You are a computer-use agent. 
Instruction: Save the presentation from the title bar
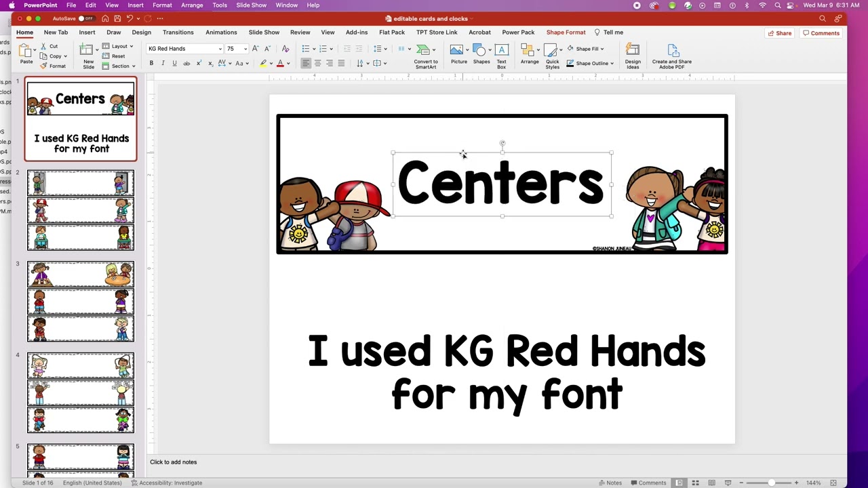[117, 18]
